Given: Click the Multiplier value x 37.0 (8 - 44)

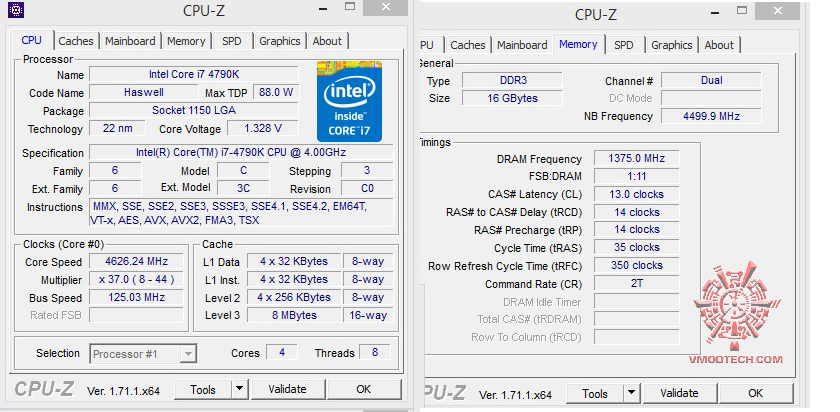Looking at the screenshot, I should click(137, 280).
